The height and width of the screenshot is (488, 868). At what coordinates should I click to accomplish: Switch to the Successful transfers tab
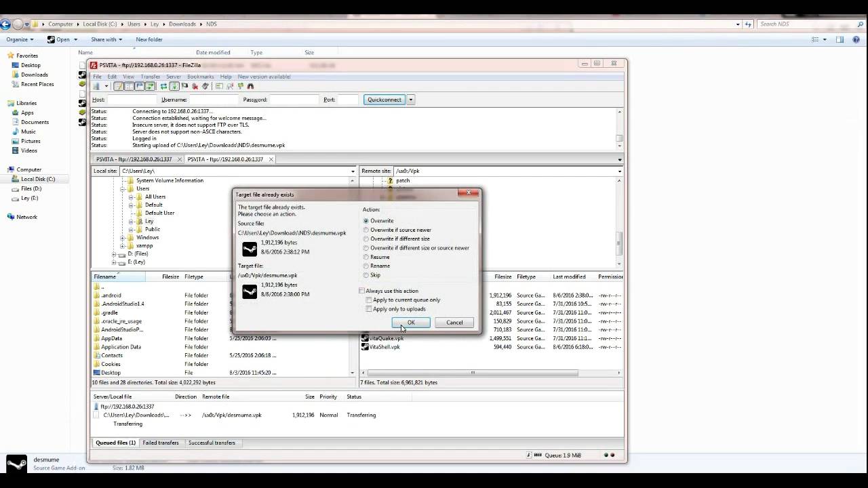click(212, 443)
